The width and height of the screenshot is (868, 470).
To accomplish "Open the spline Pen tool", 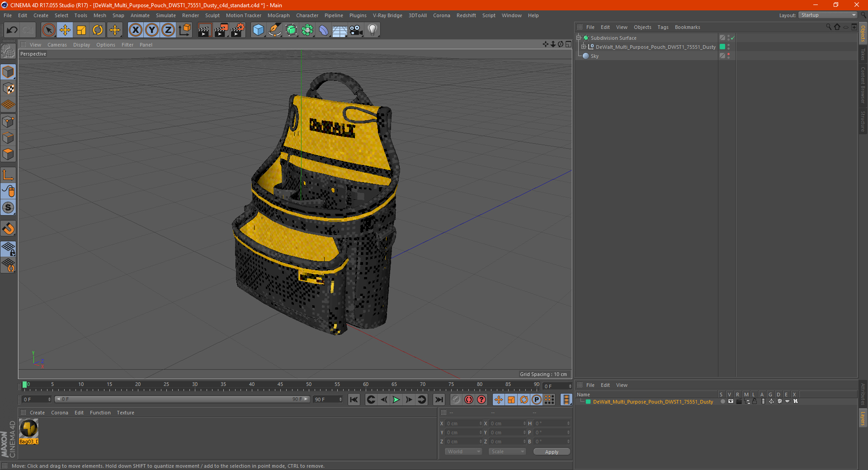I will coord(274,30).
